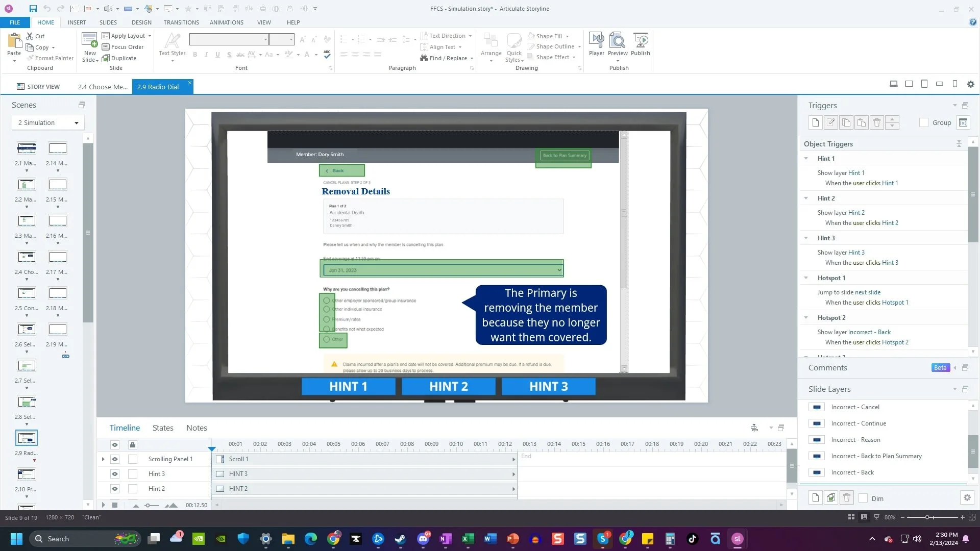Create new trigger in Triggers panel
Viewport: 980px width, 551px height.
[x=815, y=122]
